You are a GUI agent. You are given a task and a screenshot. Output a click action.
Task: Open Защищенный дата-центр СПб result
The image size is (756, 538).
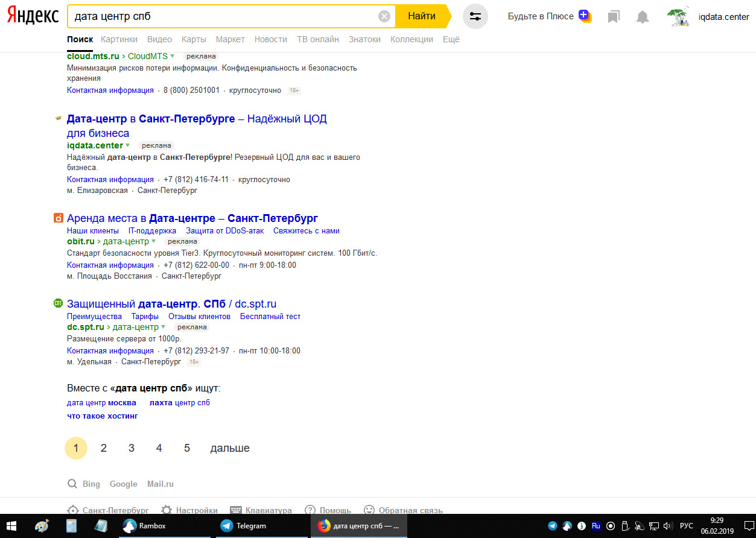171,303
